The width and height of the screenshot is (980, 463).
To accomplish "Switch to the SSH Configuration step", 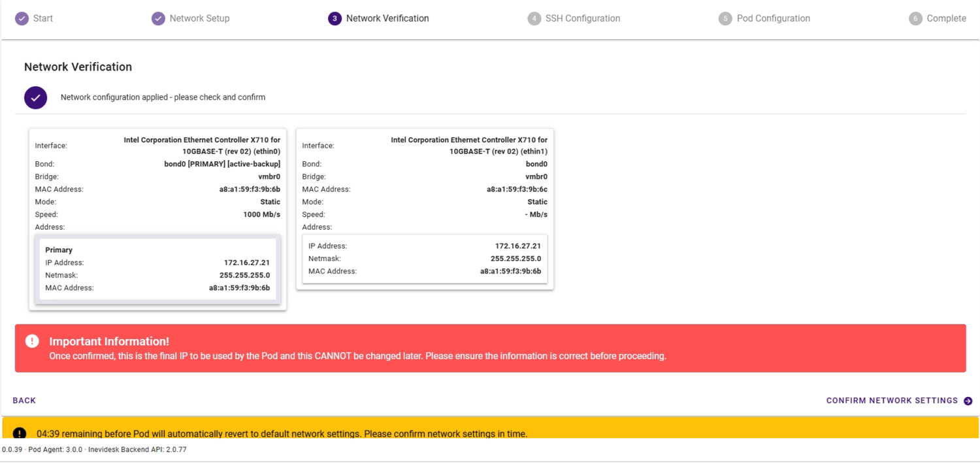I will [581, 18].
